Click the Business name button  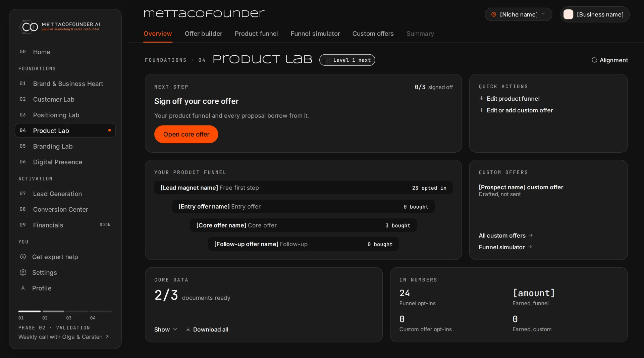[x=595, y=14]
